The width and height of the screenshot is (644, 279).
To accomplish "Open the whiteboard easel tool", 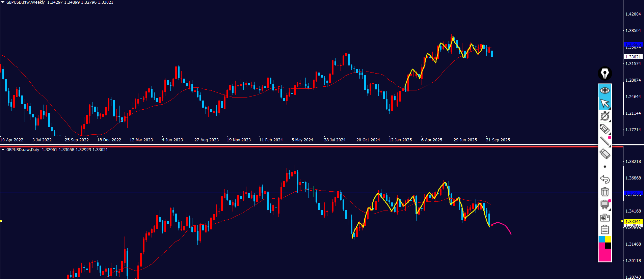I will [605, 204].
